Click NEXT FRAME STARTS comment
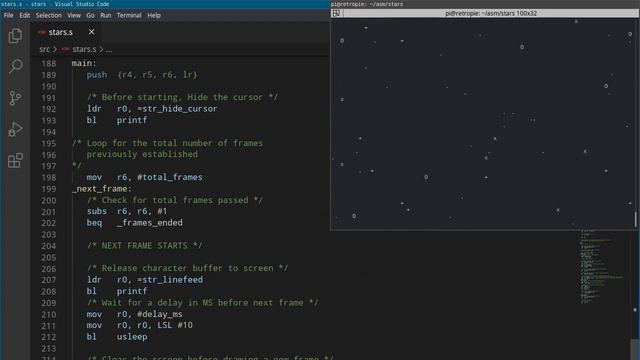 (144, 246)
